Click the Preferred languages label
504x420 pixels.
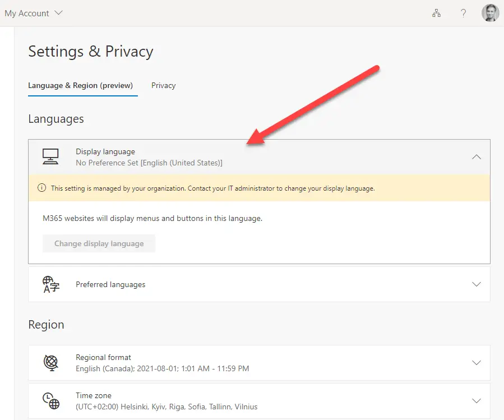pos(110,284)
